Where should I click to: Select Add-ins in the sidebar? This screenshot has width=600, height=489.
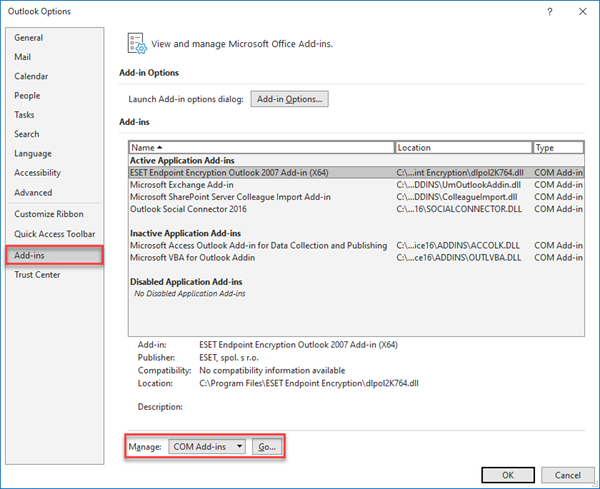coord(54,255)
